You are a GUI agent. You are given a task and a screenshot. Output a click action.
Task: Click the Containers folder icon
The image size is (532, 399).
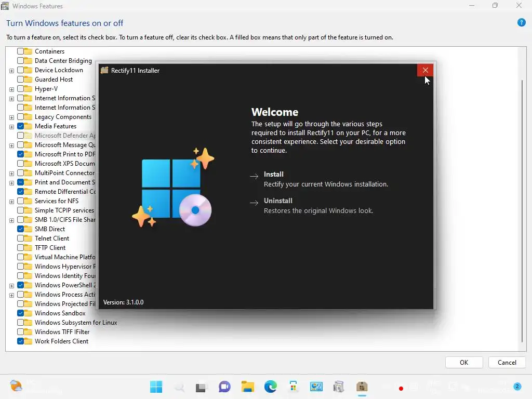pyautogui.click(x=28, y=51)
